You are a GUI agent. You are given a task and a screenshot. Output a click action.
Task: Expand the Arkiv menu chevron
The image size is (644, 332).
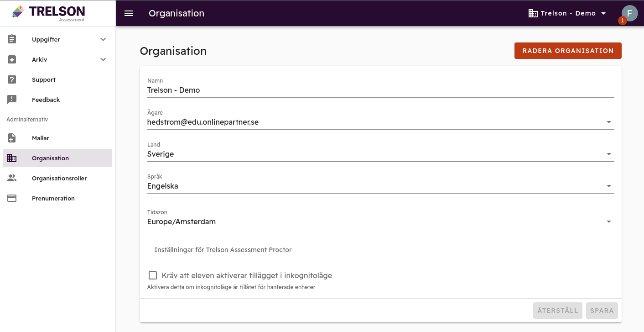[103, 59]
